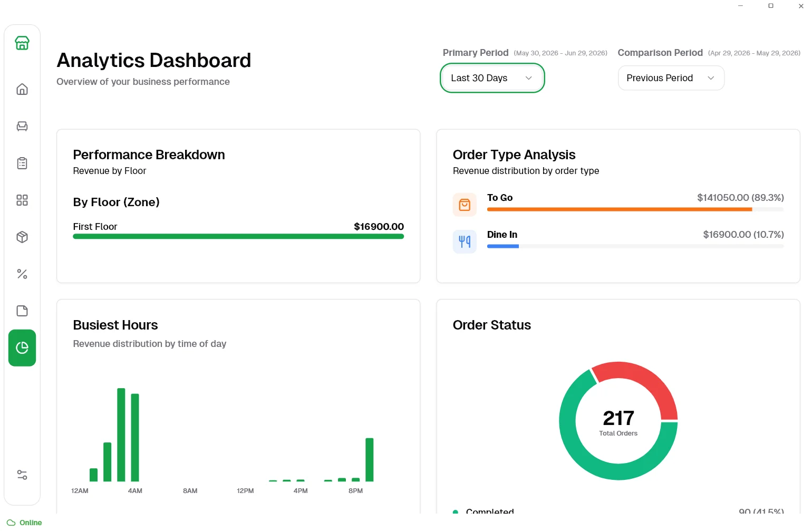Click the store logo icon in sidebar
Image resolution: width=812 pixels, height=531 pixels.
click(x=22, y=43)
